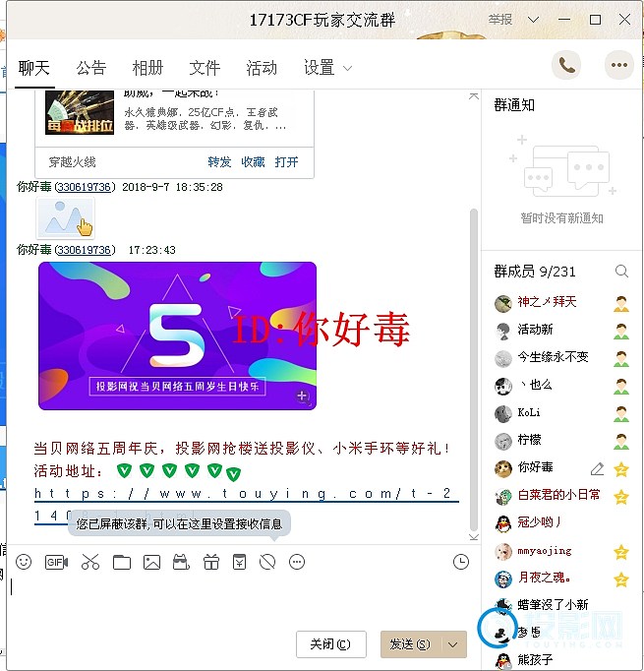Select the scissors screenshot tool

[90, 562]
